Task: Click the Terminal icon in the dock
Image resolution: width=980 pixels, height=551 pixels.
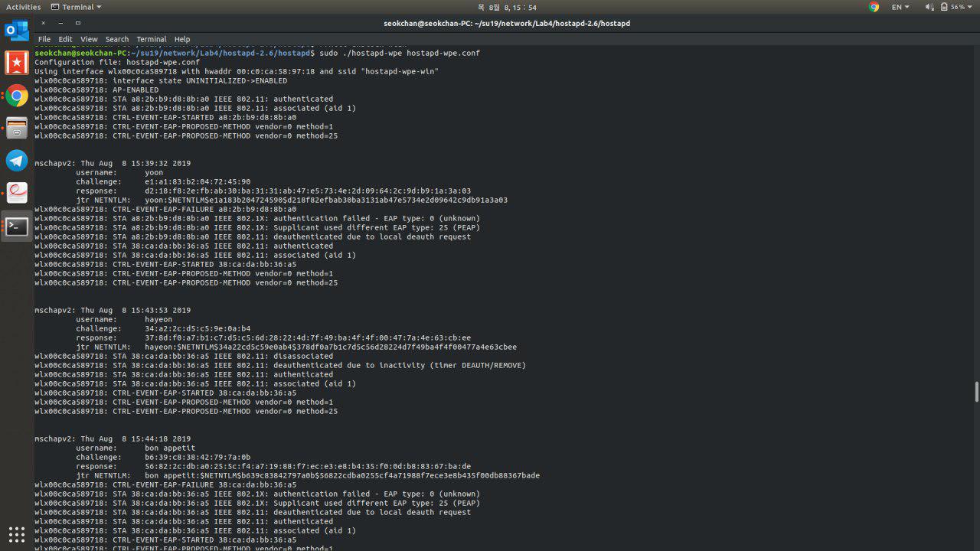Action: click(17, 226)
